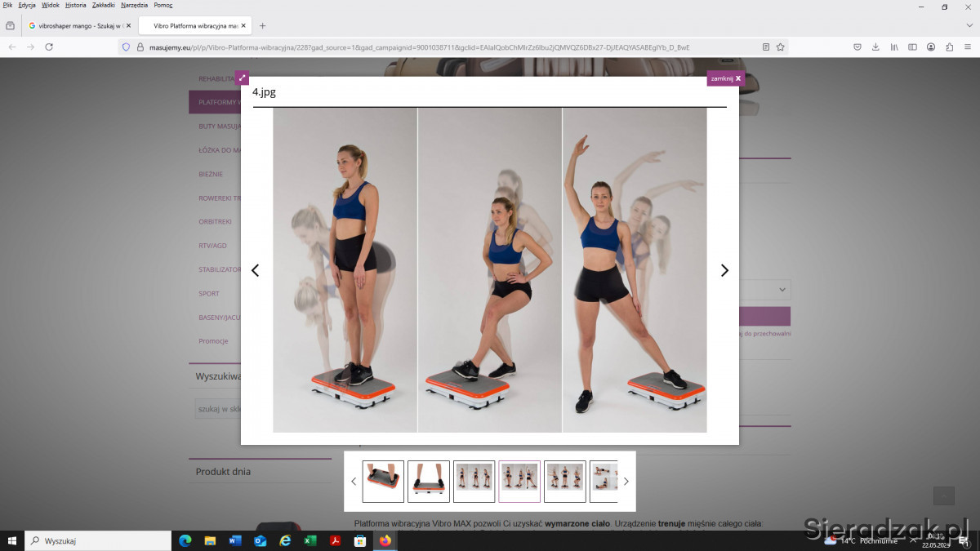980x551 pixels.
Task: Close the lightbox with the zamknij button
Action: (725, 79)
